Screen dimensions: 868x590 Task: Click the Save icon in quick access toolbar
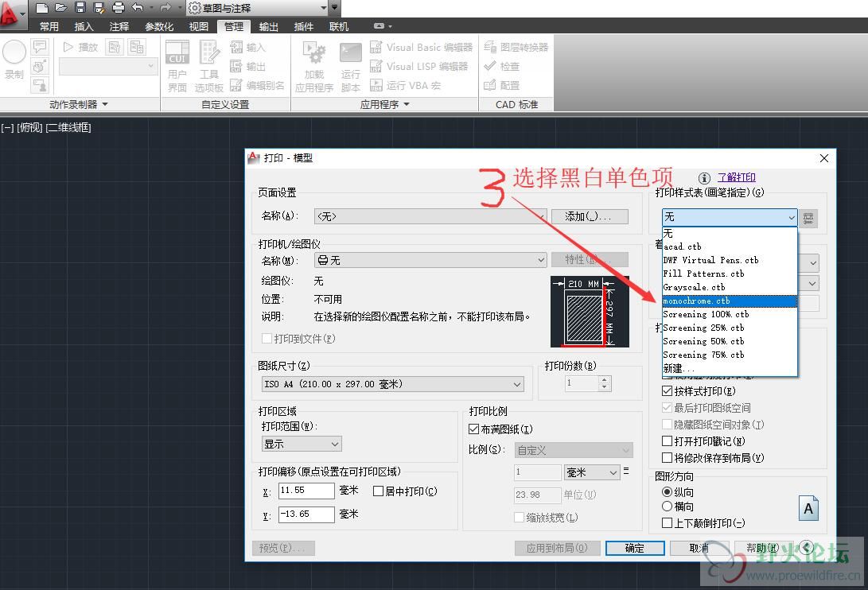80,8
